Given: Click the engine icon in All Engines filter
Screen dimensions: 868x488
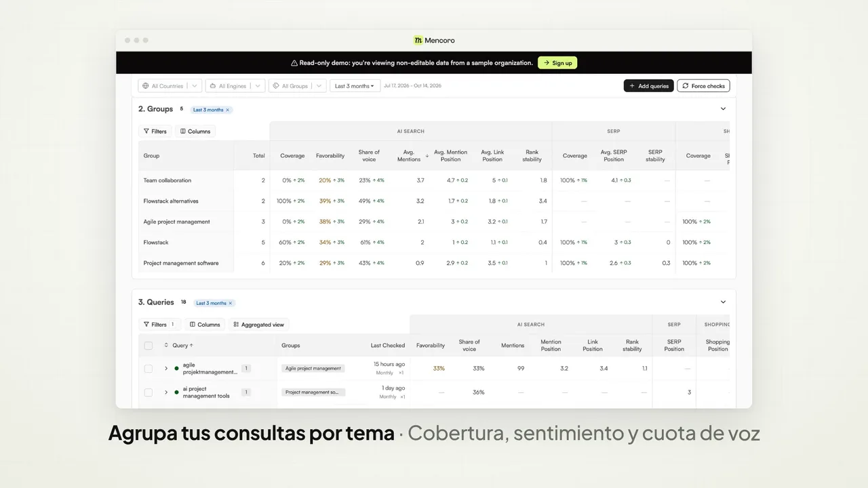Looking at the screenshot, I should point(213,86).
